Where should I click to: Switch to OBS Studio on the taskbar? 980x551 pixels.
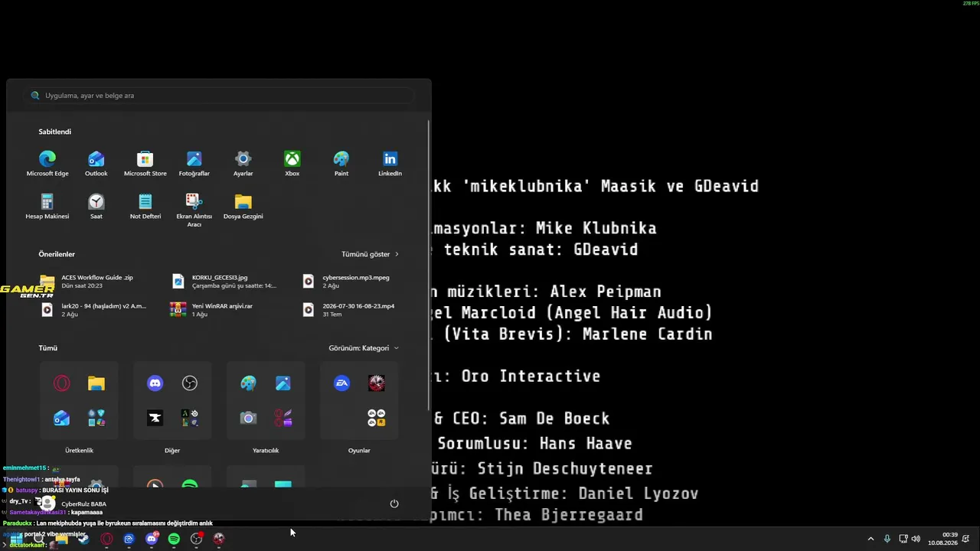[197, 539]
